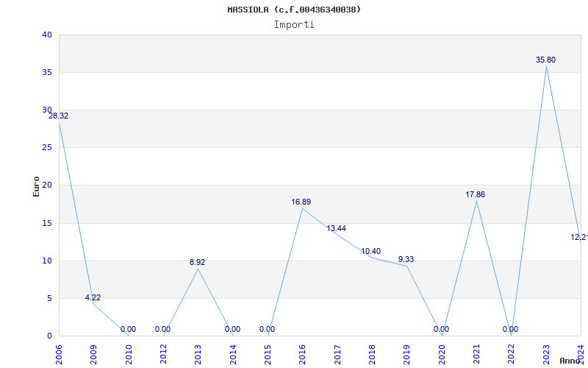588x368 pixels.
Task: Click the 16.89 data value
Action: [x=301, y=202]
